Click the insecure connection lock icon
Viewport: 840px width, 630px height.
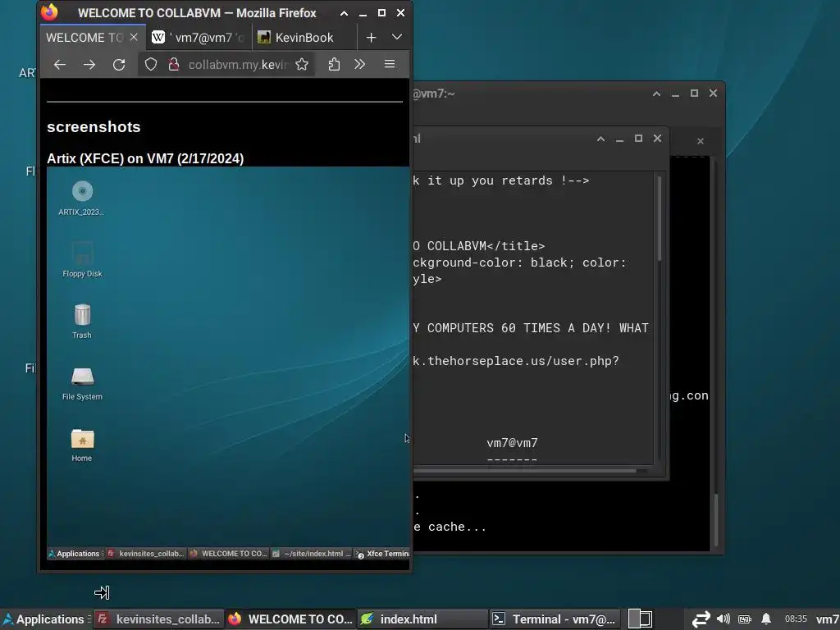coord(174,65)
